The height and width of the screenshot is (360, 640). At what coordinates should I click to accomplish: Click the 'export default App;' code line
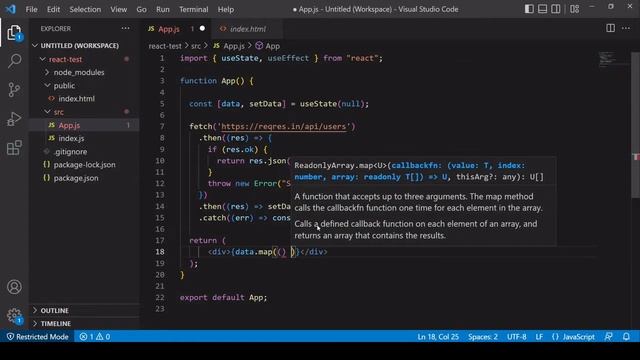pyautogui.click(x=223, y=298)
